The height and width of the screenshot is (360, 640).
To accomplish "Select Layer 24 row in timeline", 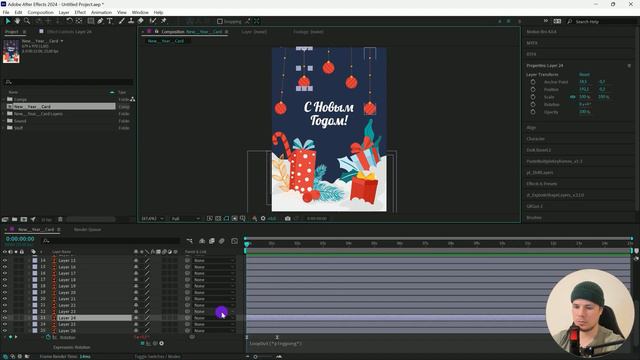I will 95,318.
